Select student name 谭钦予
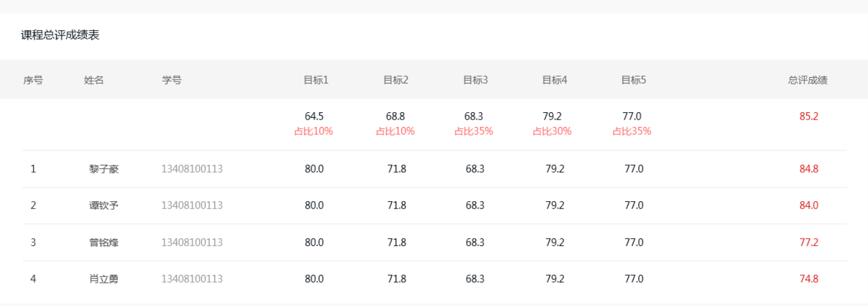The height and width of the screenshot is (306, 868). 104,205
